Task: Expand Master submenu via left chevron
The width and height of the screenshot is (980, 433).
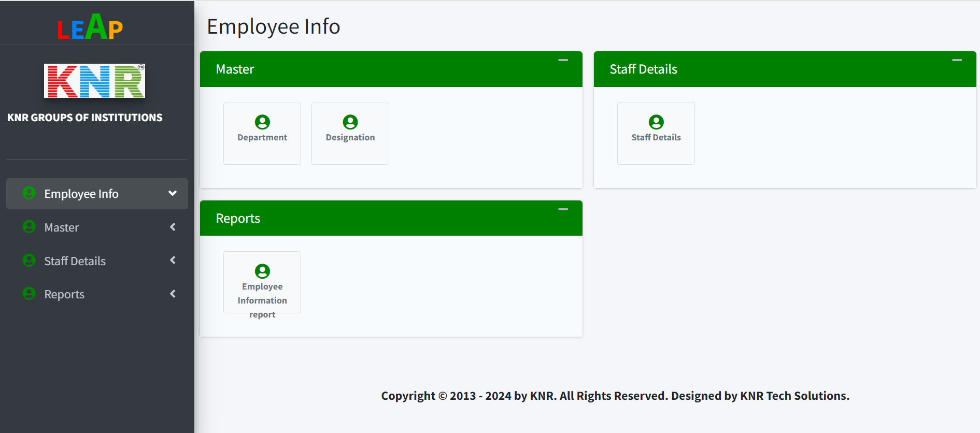Action: click(173, 227)
